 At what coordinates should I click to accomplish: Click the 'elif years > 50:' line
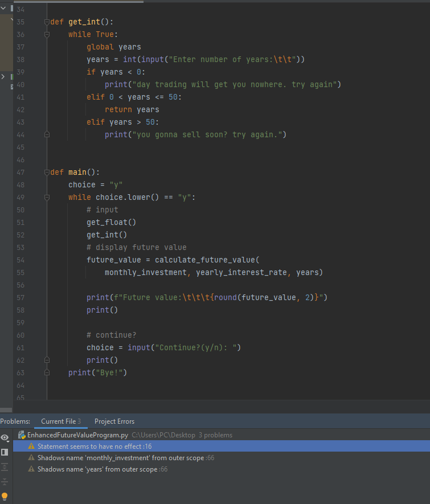tap(122, 122)
